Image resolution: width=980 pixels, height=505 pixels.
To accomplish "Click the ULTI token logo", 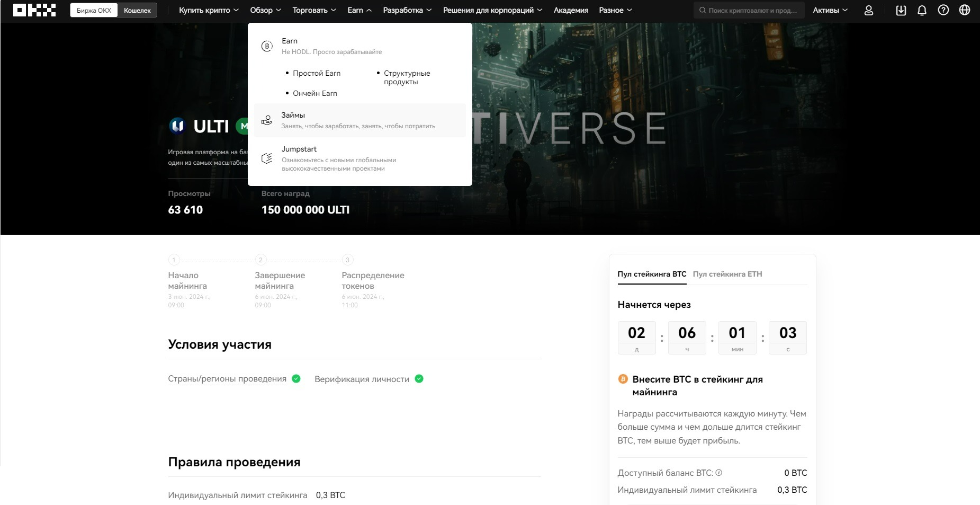I will (177, 126).
